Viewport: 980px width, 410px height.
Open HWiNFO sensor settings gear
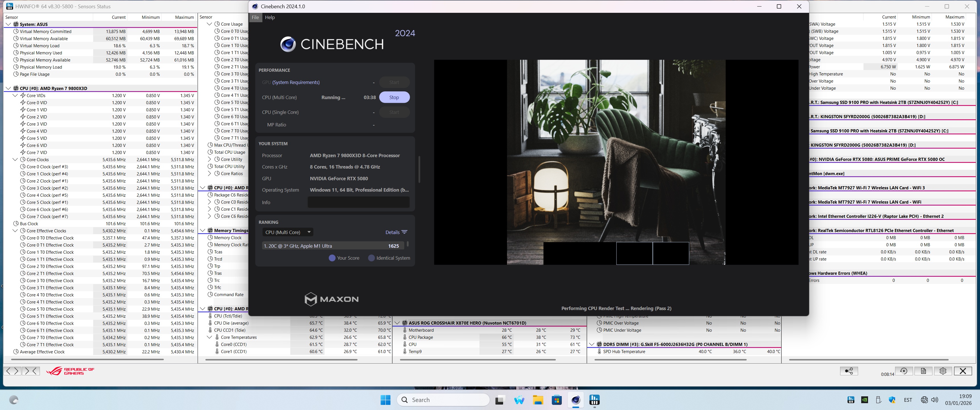tap(943, 371)
